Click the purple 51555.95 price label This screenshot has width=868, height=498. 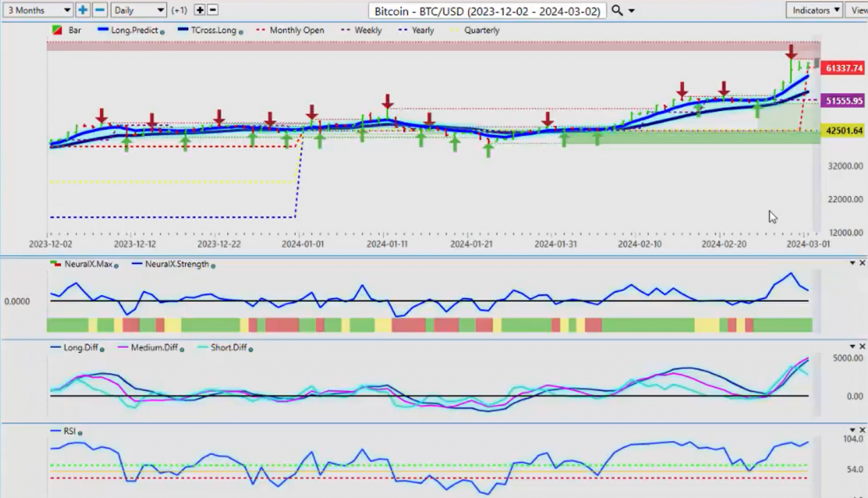843,101
